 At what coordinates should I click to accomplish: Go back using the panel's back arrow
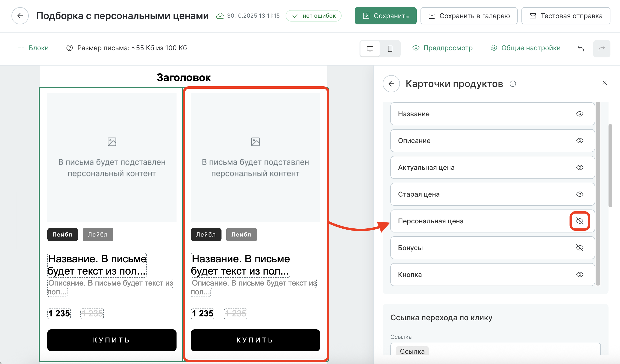coord(391,84)
